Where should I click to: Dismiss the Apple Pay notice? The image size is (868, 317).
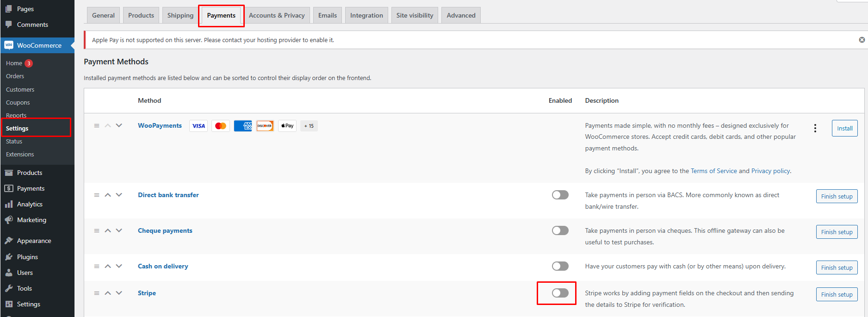pos(862,40)
